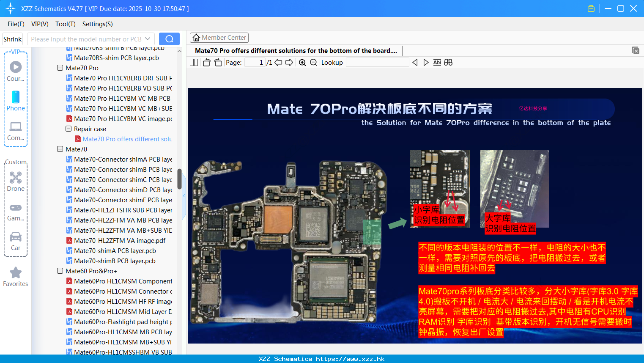Select the Mate70 Pro offers different solutions tab
Viewport: 644px width, 363px height.
point(296,50)
